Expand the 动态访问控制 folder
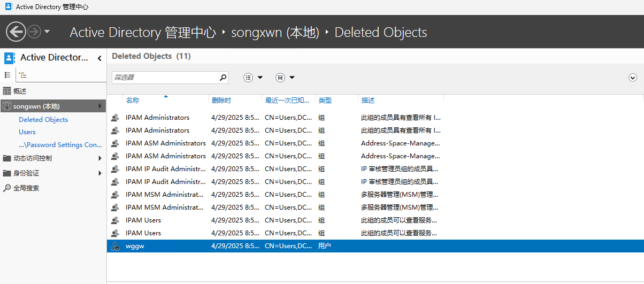The height and width of the screenshot is (284, 644). pyautogui.click(x=100, y=158)
